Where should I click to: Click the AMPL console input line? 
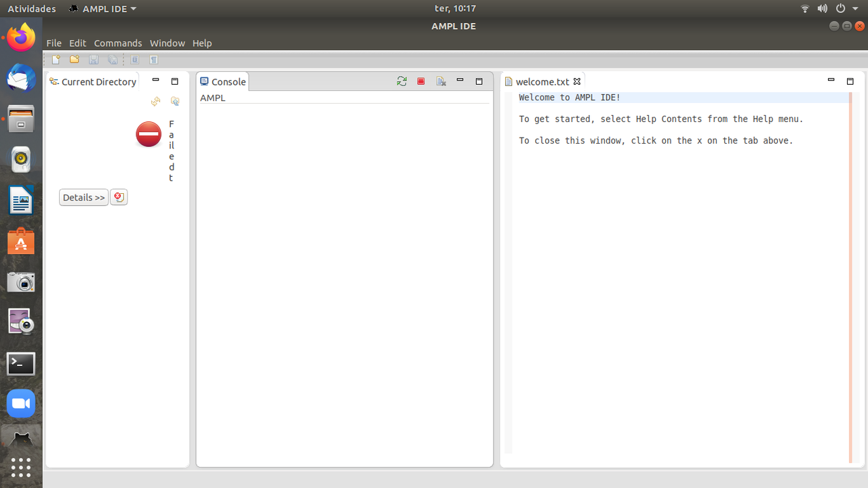pos(344,98)
